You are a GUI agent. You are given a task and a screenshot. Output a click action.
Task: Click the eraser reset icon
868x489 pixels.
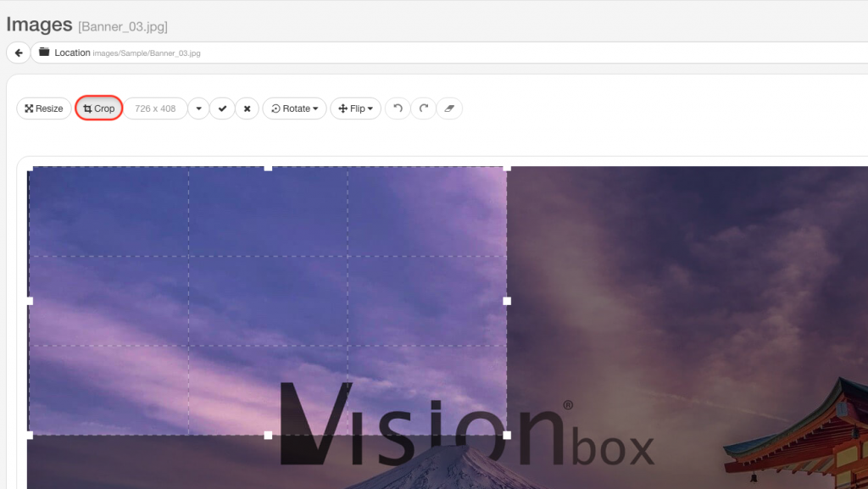point(449,108)
